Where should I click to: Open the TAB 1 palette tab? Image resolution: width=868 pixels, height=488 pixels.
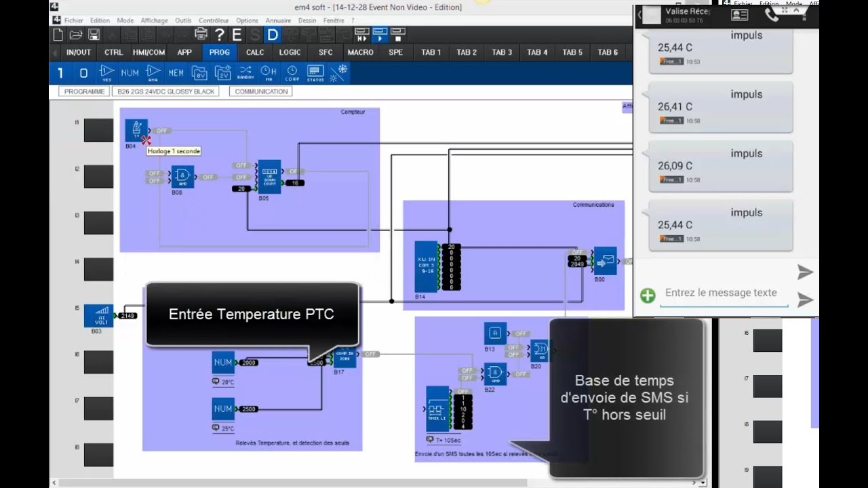coord(431,52)
